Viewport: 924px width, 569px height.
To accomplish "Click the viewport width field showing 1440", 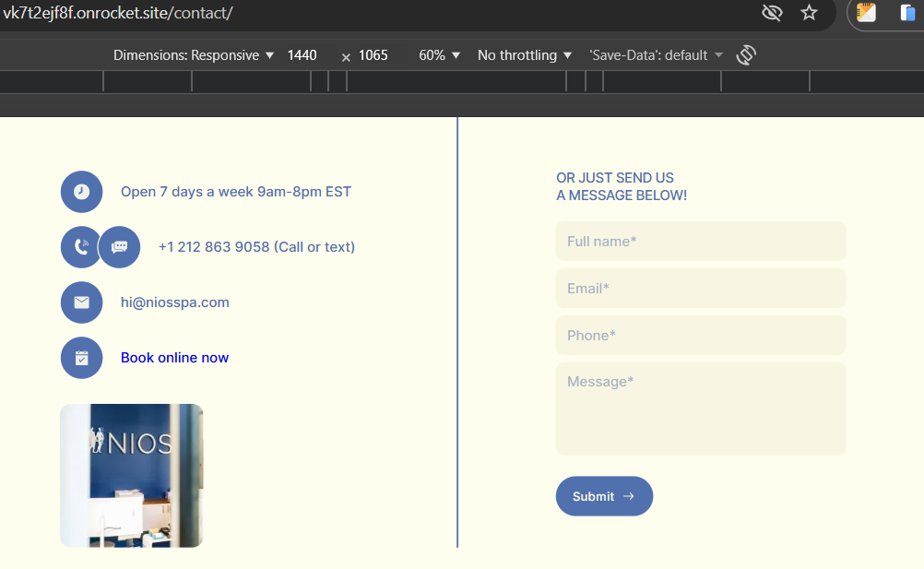I will [x=302, y=54].
